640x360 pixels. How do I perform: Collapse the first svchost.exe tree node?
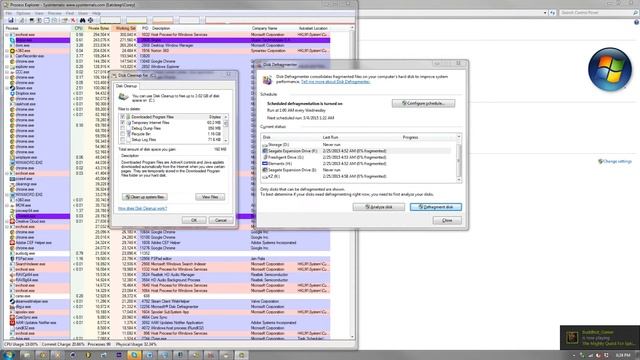coord(7,35)
